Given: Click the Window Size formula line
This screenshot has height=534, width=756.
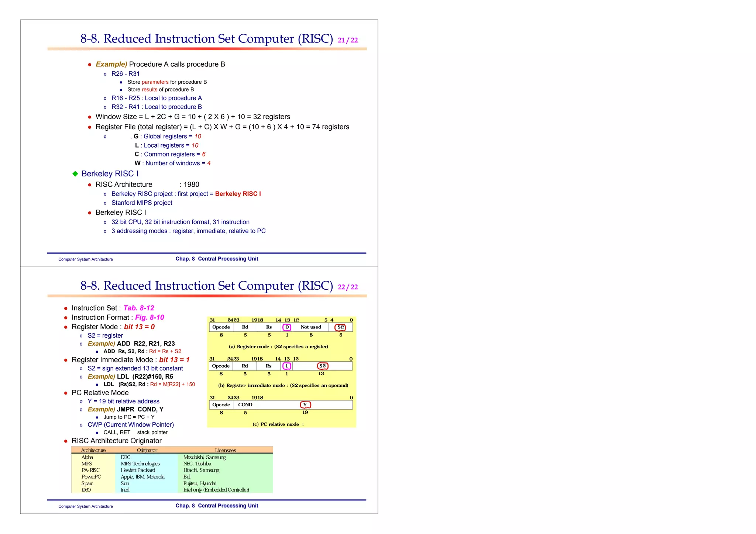Looking at the screenshot, I should (x=193, y=117).
